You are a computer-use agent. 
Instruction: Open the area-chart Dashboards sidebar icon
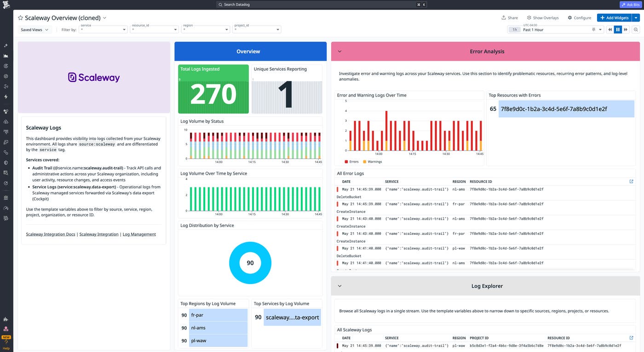6,56
